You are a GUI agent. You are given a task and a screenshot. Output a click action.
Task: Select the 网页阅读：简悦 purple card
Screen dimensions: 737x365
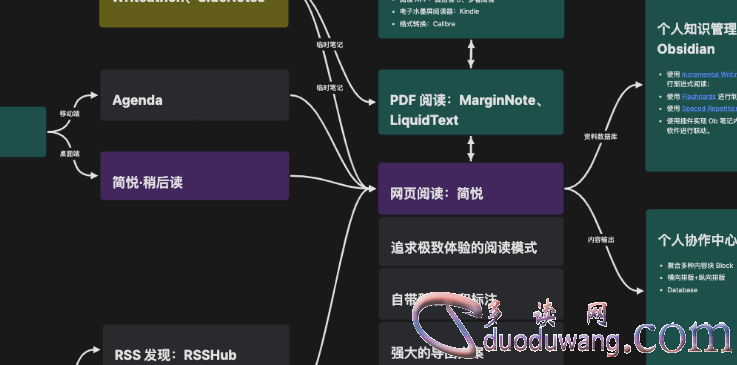coord(470,189)
